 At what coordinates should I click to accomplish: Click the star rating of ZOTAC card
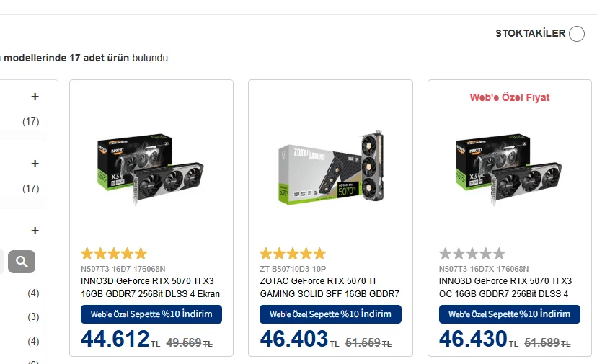tap(293, 254)
